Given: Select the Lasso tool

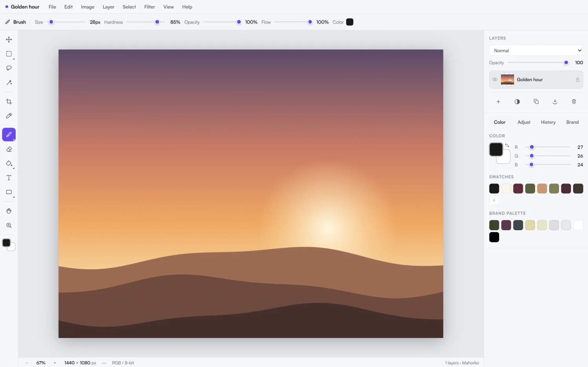Looking at the screenshot, I should [x=9, y=68].
